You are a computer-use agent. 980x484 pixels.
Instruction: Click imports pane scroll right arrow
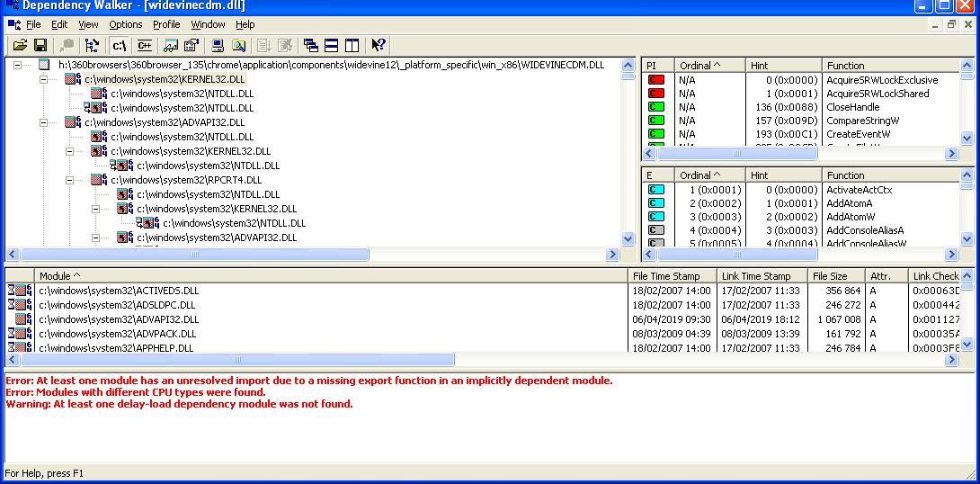point(951,153)
